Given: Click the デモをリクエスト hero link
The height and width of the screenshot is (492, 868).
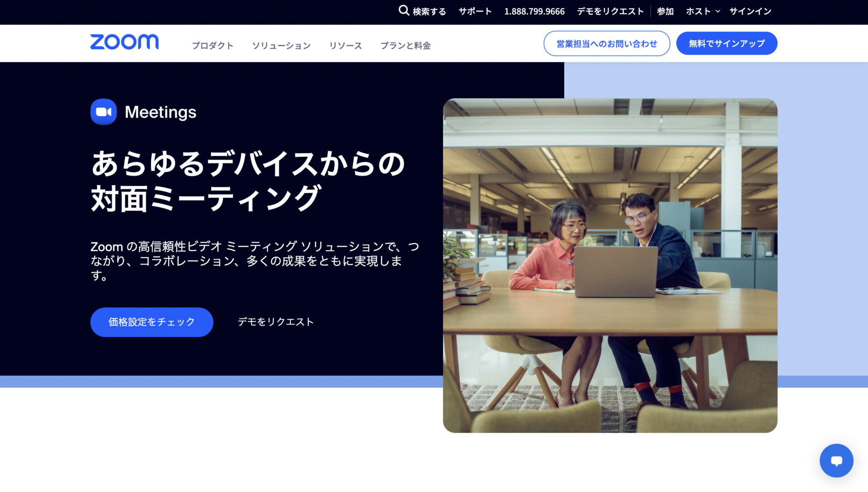Looking at the screenshot, I should (275, 322).
